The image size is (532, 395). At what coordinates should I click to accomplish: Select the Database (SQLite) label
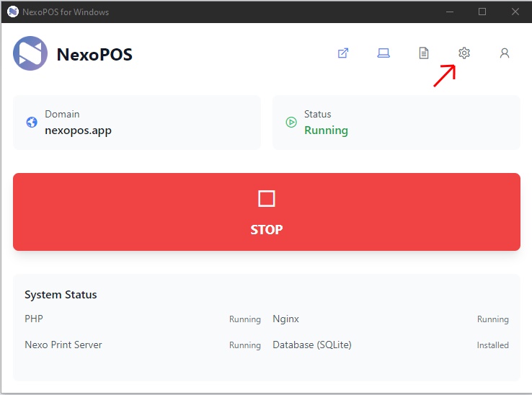click(x=312, y=345)
